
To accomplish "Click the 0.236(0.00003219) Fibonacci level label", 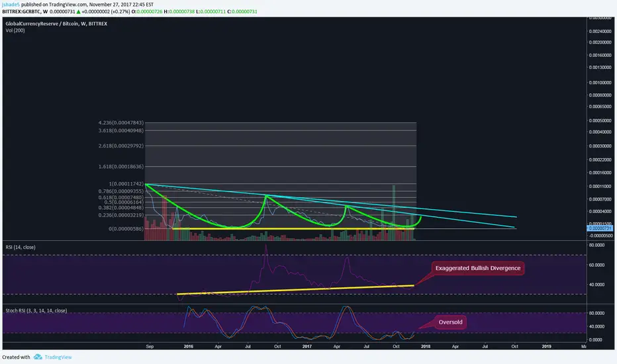I will click(x=120, y=215).
